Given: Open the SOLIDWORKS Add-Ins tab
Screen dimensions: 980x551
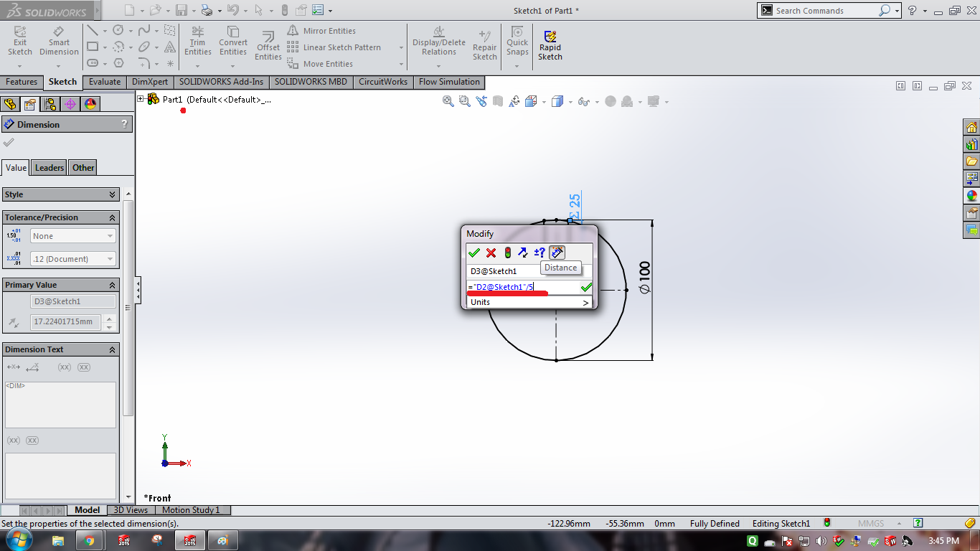Looking at the screenshot, I should point(221,82).
